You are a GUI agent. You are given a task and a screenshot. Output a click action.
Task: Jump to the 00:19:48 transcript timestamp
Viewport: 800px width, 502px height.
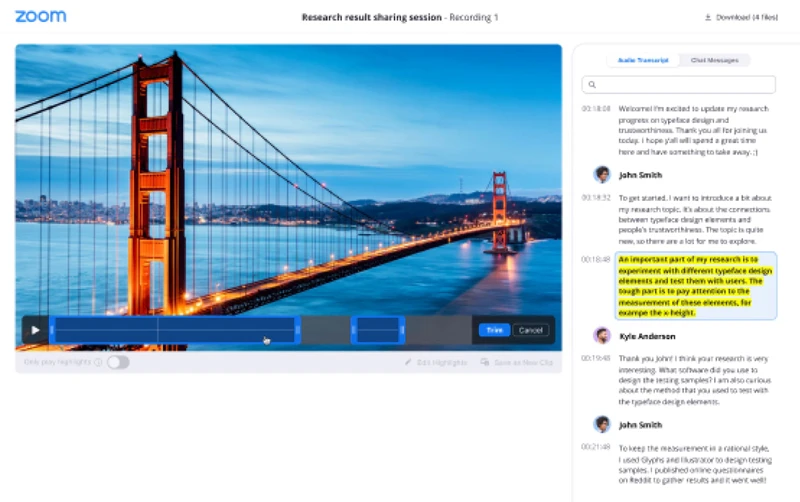tap(595, 357)
